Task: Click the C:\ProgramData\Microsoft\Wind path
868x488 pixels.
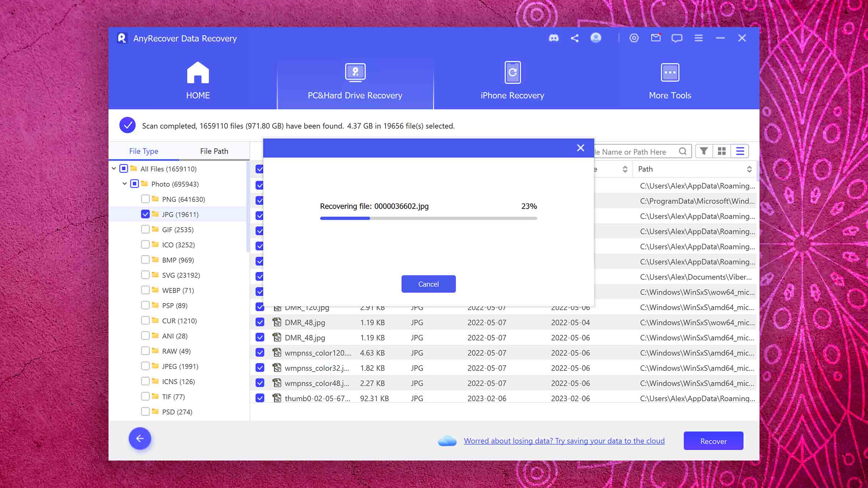Action: pos(697,201)
